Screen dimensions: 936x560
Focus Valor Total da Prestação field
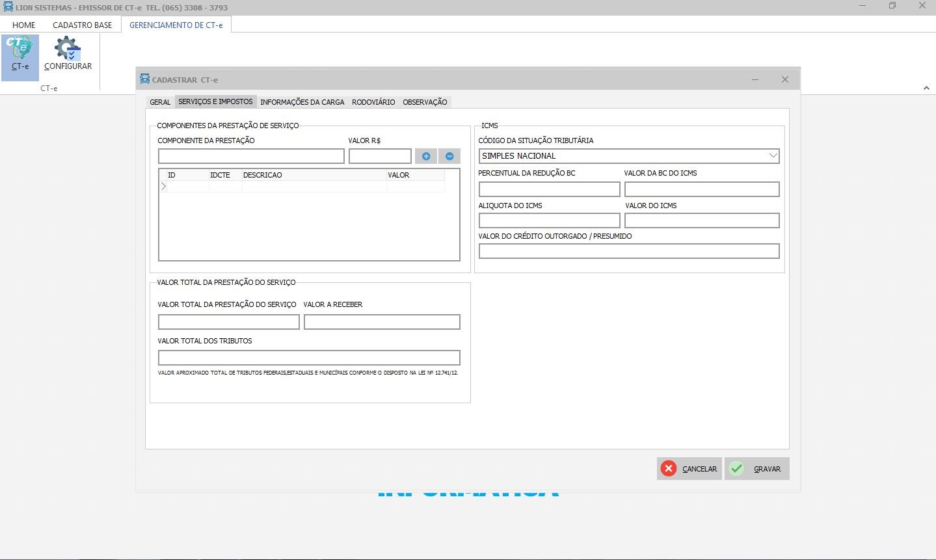tap(229, 322)
